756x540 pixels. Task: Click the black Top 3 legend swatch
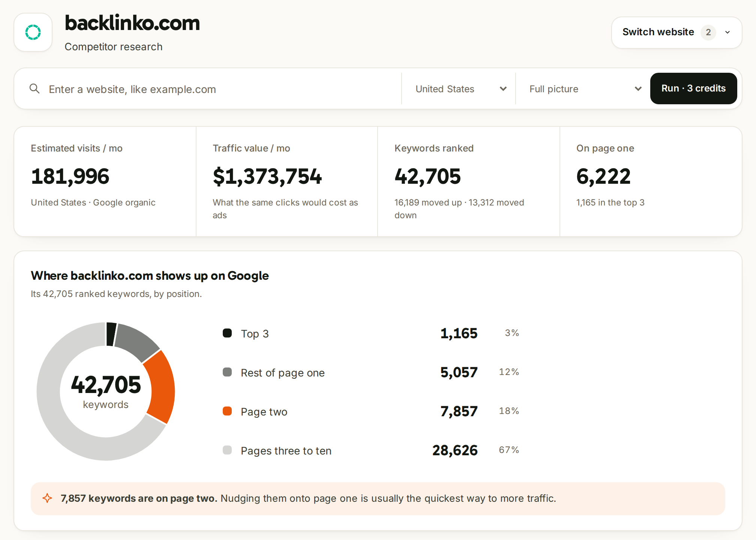pyautogui.click(x=227, y=333)
